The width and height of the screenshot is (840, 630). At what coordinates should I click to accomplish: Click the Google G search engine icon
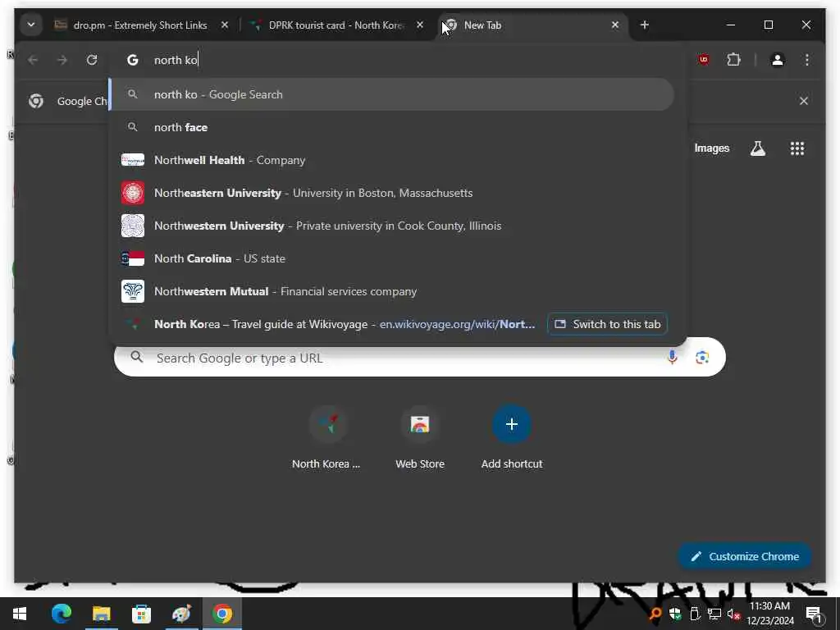pyautogui.click(x=132, y=60)
